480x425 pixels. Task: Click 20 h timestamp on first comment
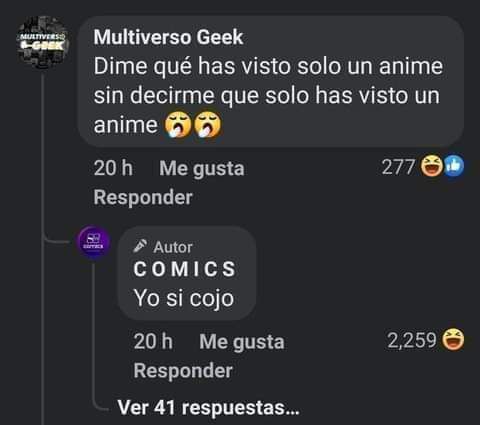coord(113,168)
